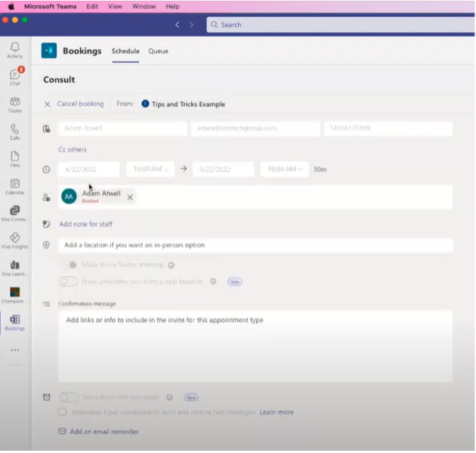Viewport: 476px width, 453px height.
Task: Open the 10:30 AM end time dropdown
Action: [x=285, y=169]
